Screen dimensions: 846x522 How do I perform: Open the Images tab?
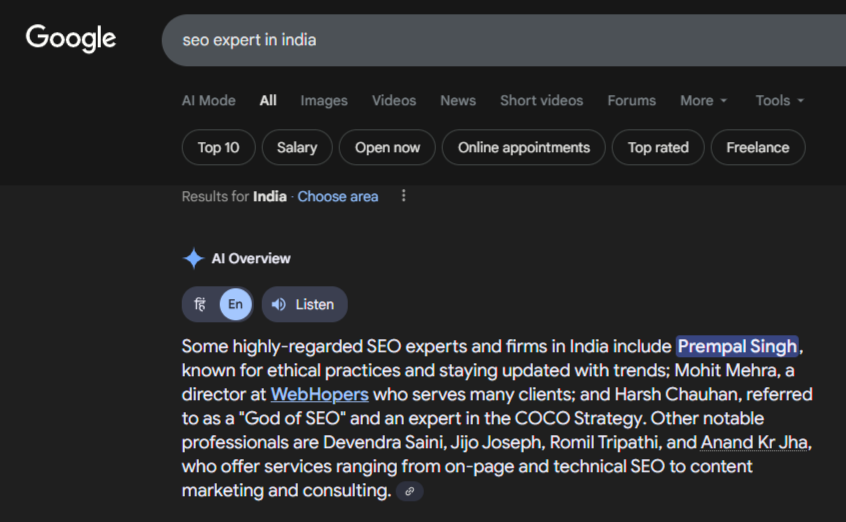324,100
